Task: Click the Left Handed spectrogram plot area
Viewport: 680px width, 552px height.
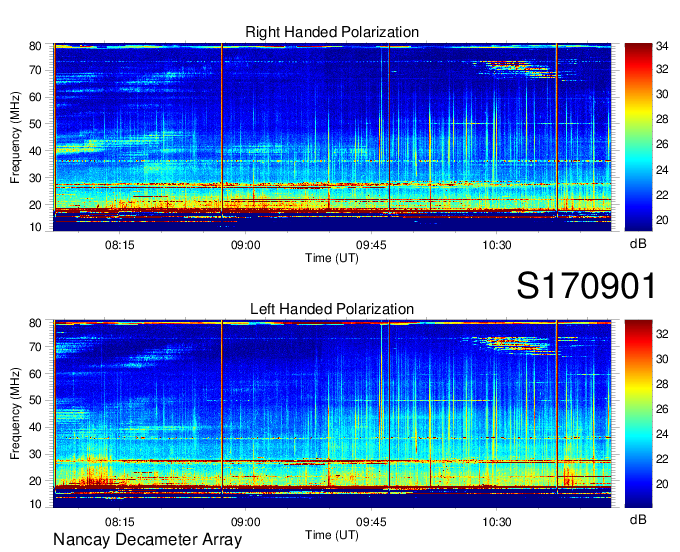Action: [x=332, y=414]
